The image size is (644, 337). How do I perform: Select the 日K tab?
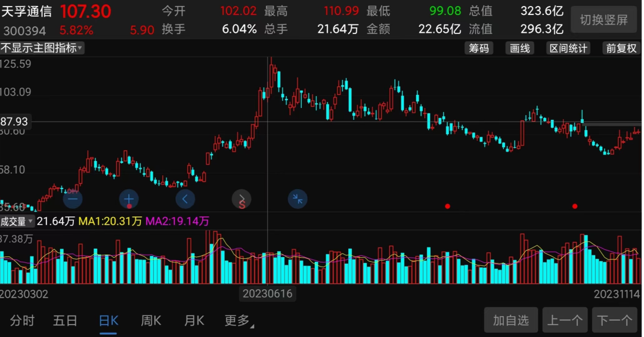pos(109,320)
